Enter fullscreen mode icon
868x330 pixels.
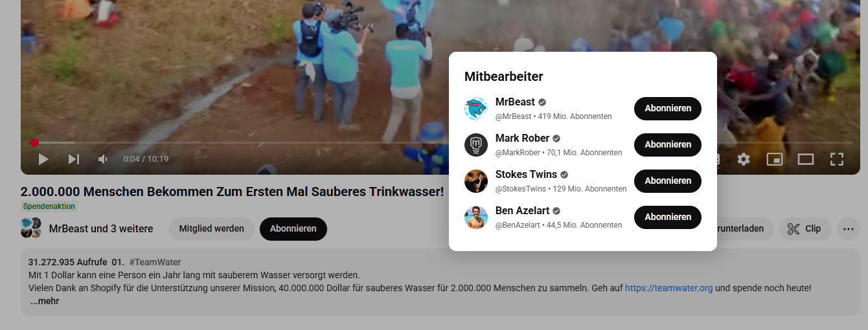click(x=837, y=159)
